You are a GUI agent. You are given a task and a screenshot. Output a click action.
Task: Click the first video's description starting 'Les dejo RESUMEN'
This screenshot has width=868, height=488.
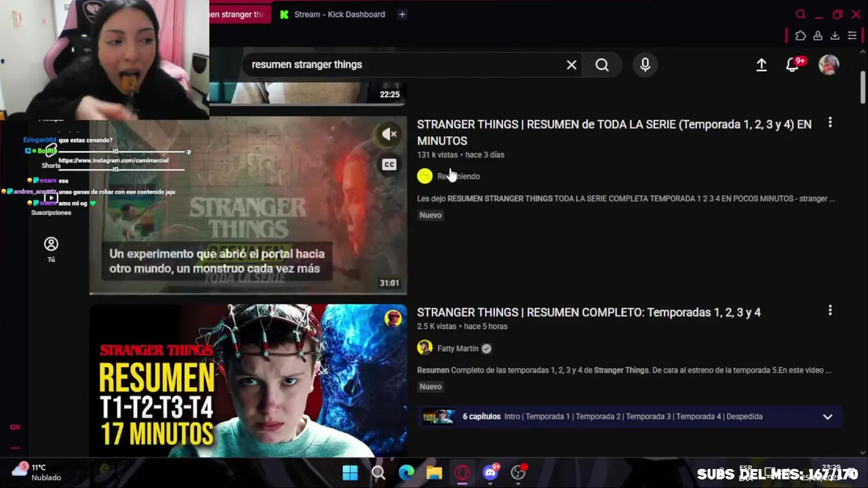(626, 199)
